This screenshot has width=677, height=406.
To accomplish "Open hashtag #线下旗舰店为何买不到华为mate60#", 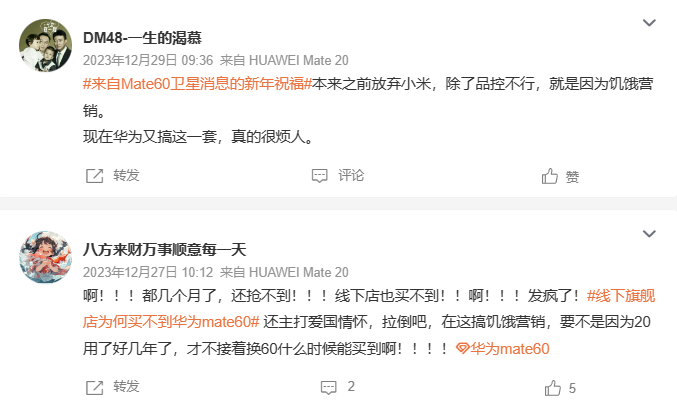I will (369, 309).
